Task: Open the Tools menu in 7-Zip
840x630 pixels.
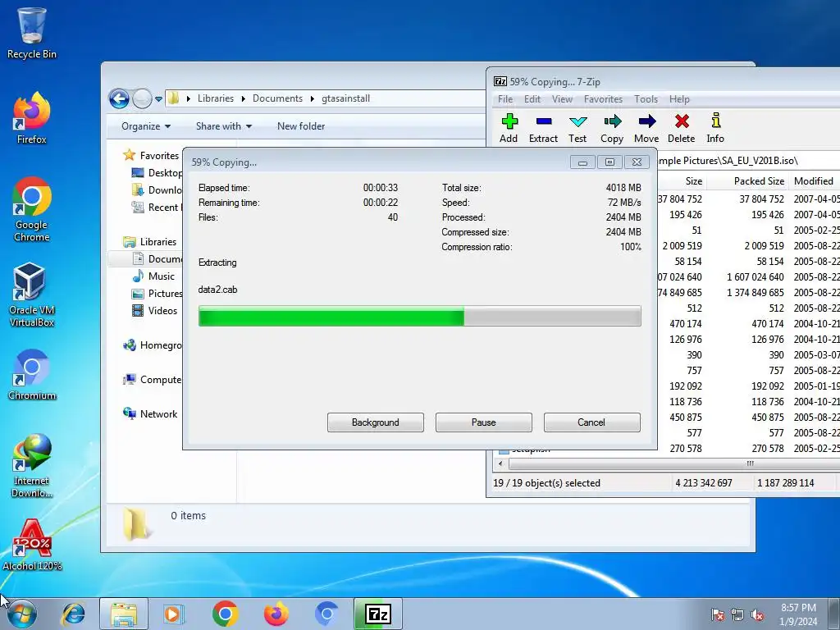Action: tap(646, 99)
